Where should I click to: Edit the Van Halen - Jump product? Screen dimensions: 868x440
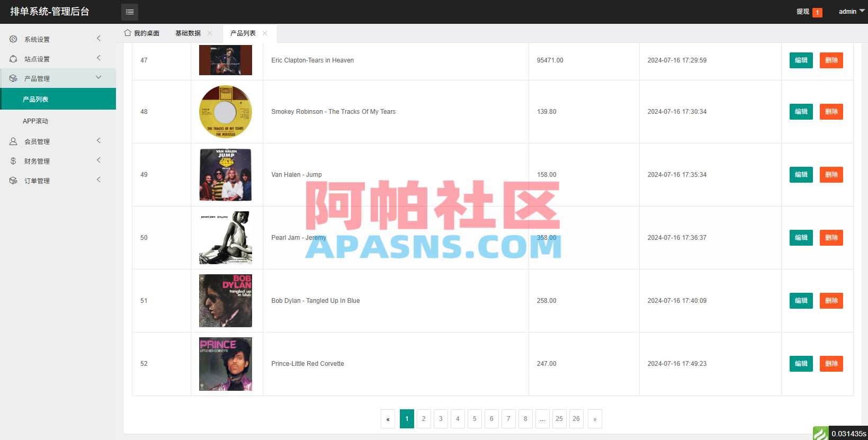coord(801,175)
